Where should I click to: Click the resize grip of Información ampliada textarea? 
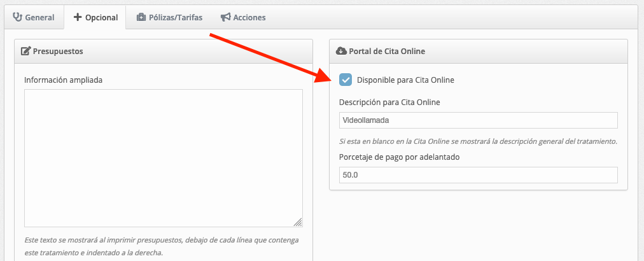point(298,222)
